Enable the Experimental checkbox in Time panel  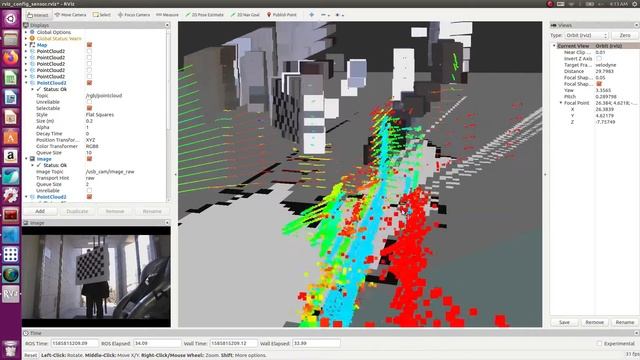click(599, 344)
